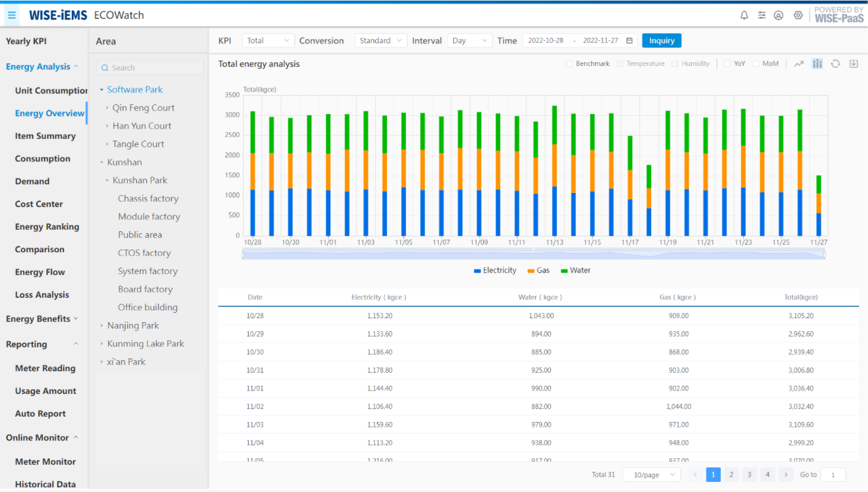Focus the Area search field
This screenshot has width=868, height=492.
pos(150,68)
